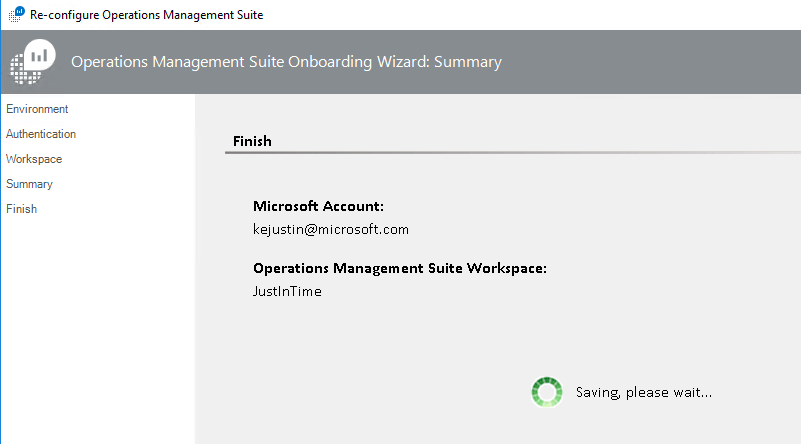Click the kejustin@microsoft.com account email
Screen dimensions: 801x444
coord(331,229)
